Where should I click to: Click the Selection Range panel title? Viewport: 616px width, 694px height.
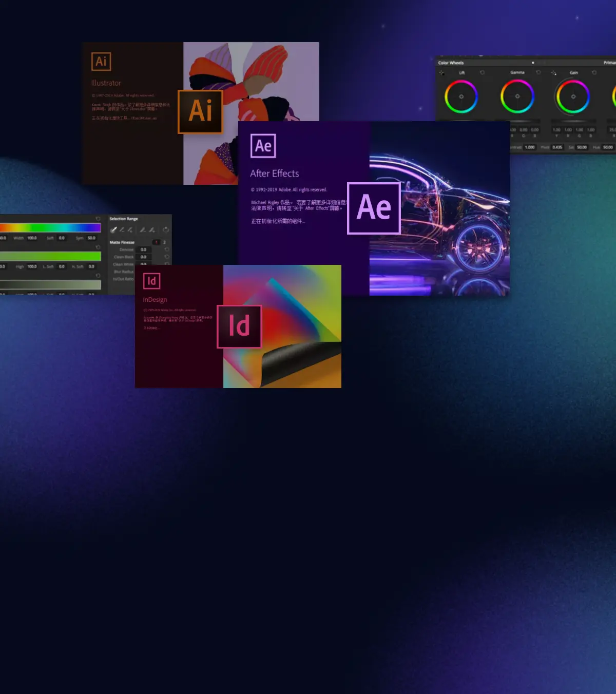coord(124,219)
